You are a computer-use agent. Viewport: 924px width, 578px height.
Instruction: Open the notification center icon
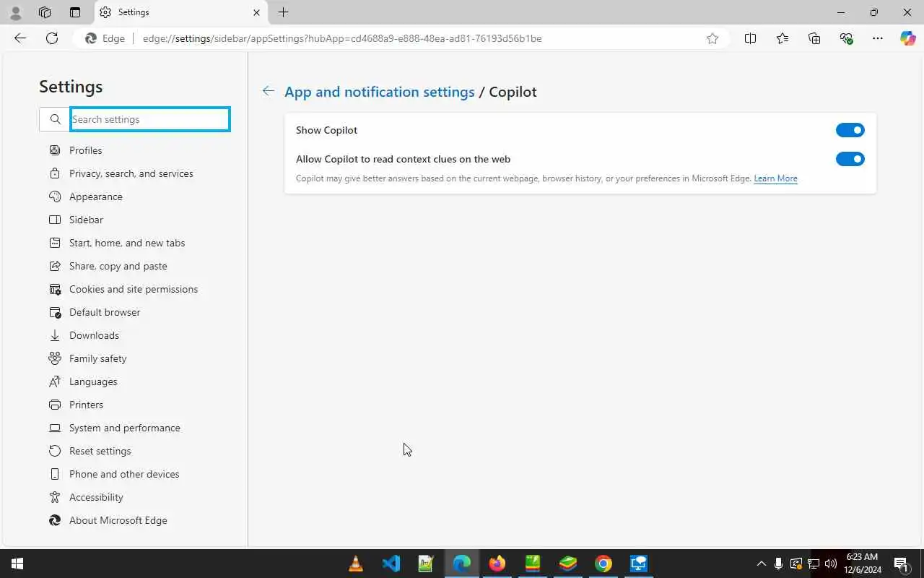point(901,564)
